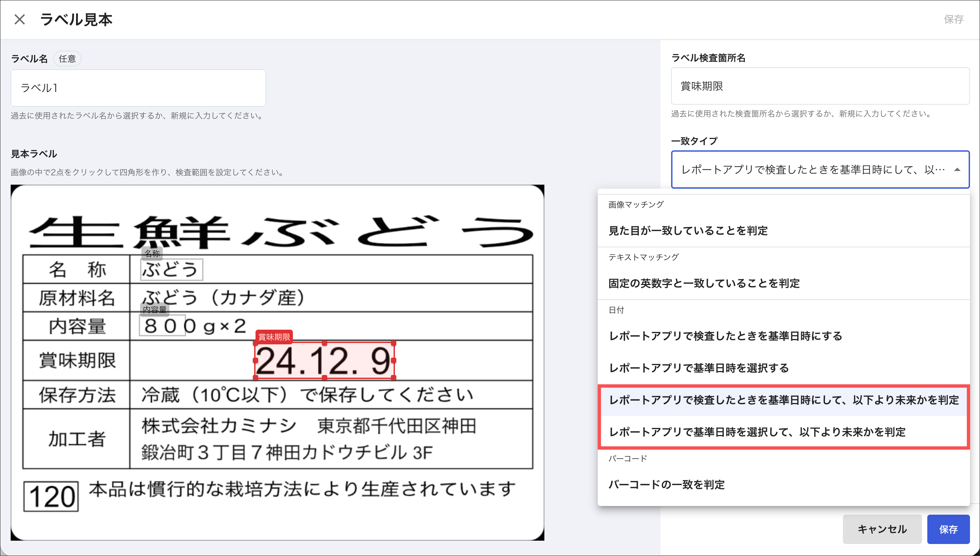Click the top-right 保存 text button
The width and height of the screenshot is (980, 556).
pyautogui.click(x=953, y=19)
